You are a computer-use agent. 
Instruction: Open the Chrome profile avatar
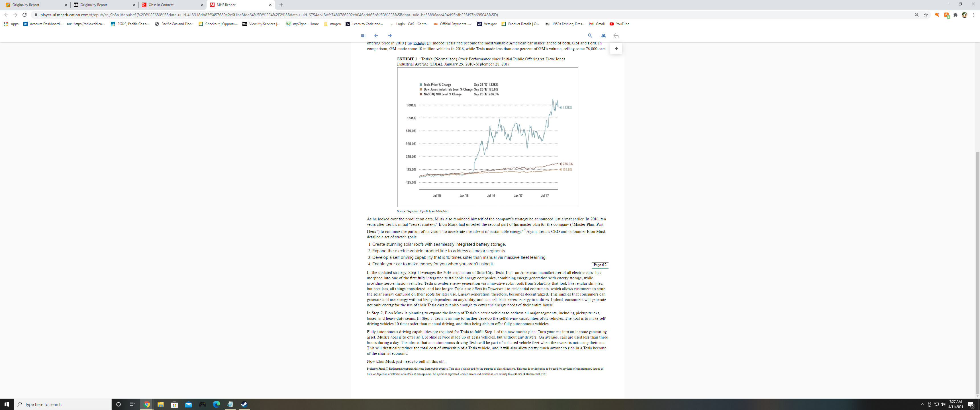coord(964,15)
